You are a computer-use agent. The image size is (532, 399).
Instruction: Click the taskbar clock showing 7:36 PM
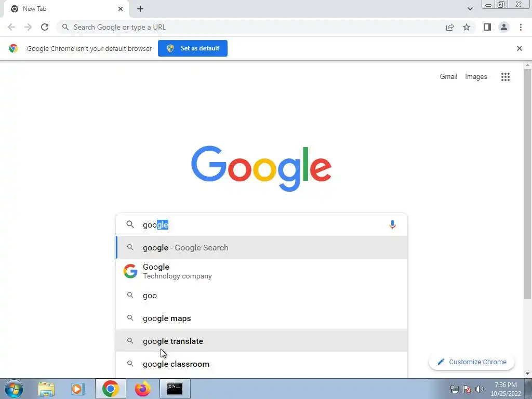click(x=506, y=389)
